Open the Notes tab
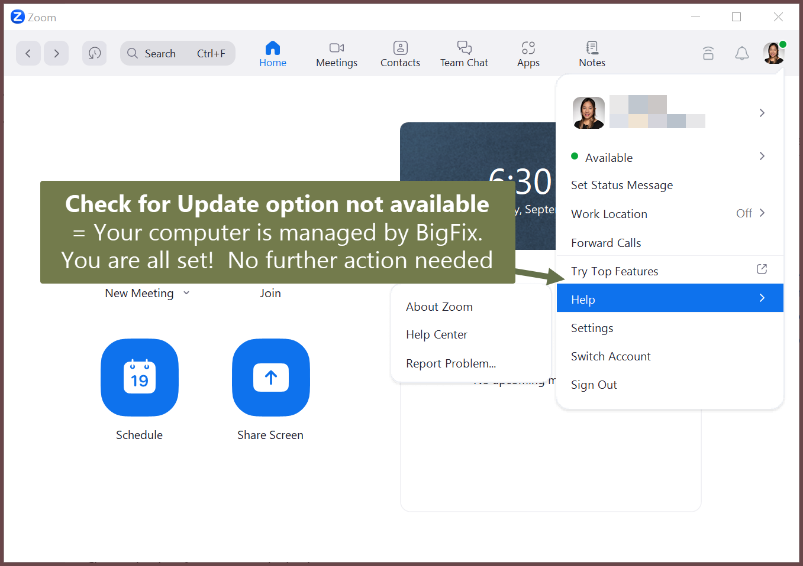The width and height of the screenshot is (803, 566). coord(592,54)
